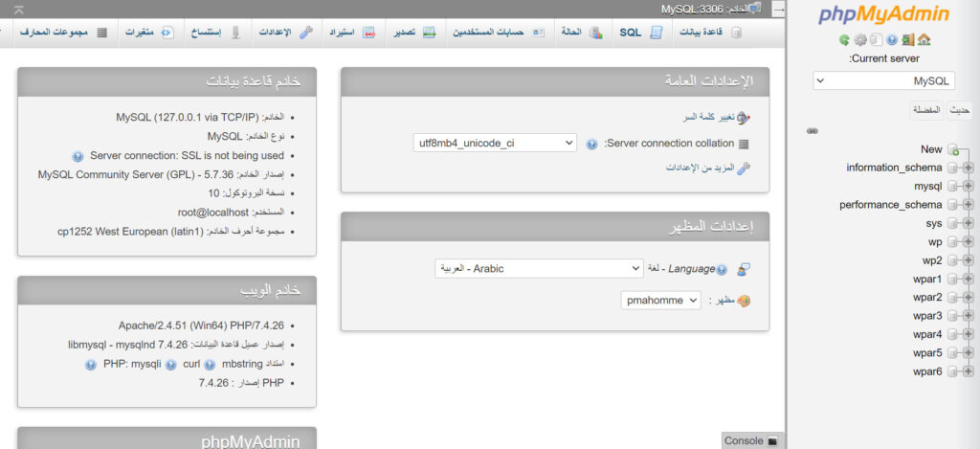This screenshot has width=980, height=449.
Task: Expand the wp2 database node
Action: tap(969, 260)
